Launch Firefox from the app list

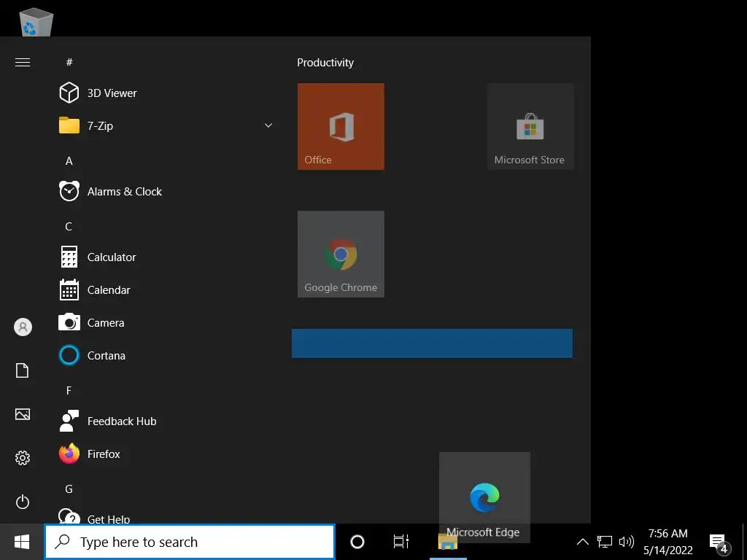(164, 454)
